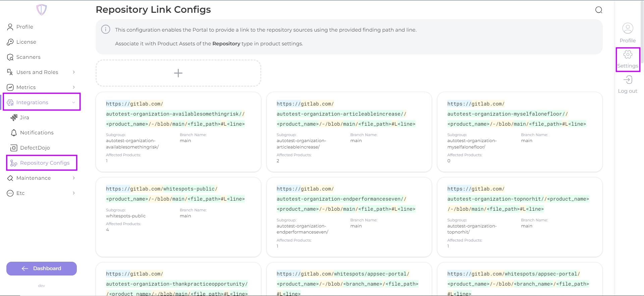Open the search magnifier icon

(599, 10)
